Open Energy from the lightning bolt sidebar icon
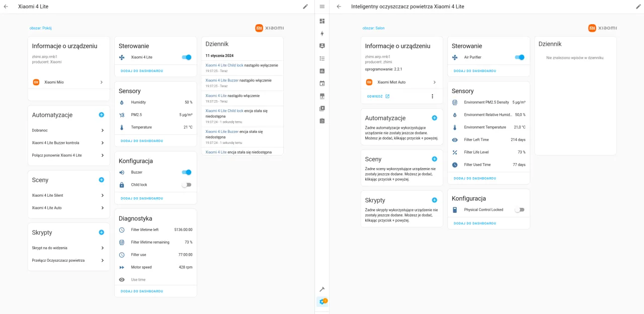The width and height of the screenshot is (644, 314). [322, 33]
